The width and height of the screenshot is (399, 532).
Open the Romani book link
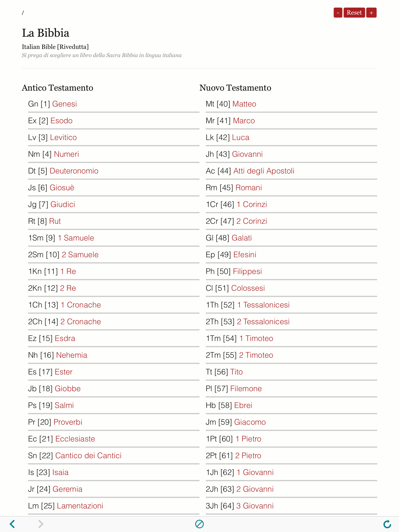click(x=249, y=188)
